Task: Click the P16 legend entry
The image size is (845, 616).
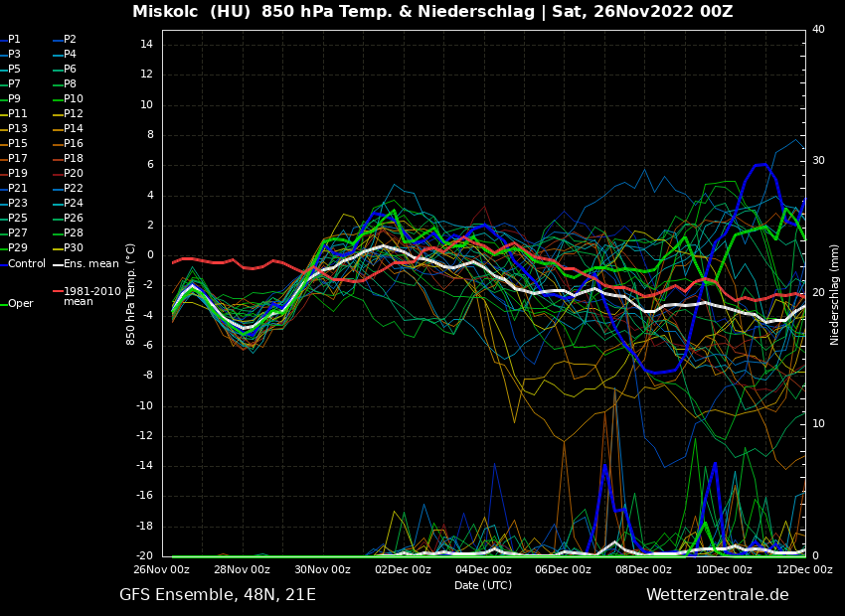Action: (x=74, y=144)
